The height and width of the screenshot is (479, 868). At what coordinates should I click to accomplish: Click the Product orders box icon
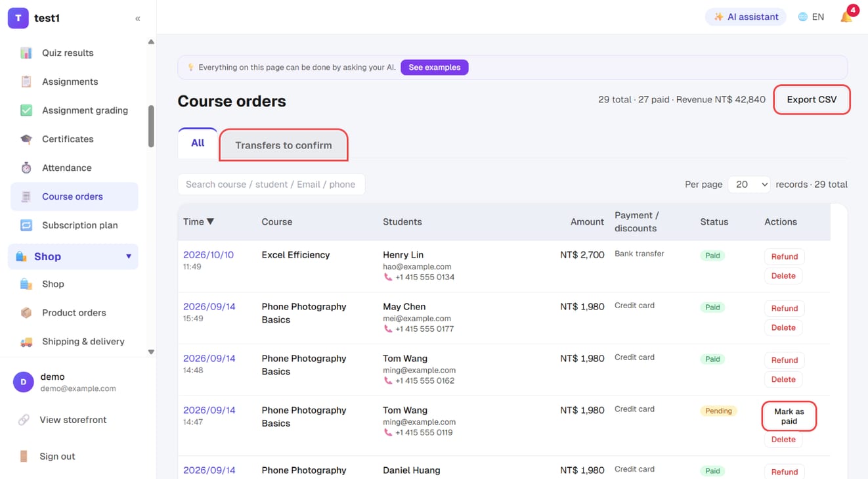(x=26, y=313)
